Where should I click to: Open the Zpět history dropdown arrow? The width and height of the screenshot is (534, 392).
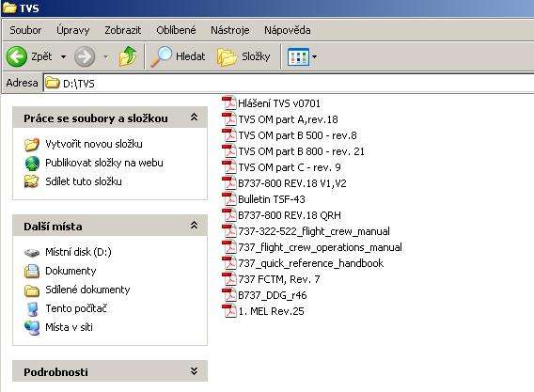click(x=63, y=56)
